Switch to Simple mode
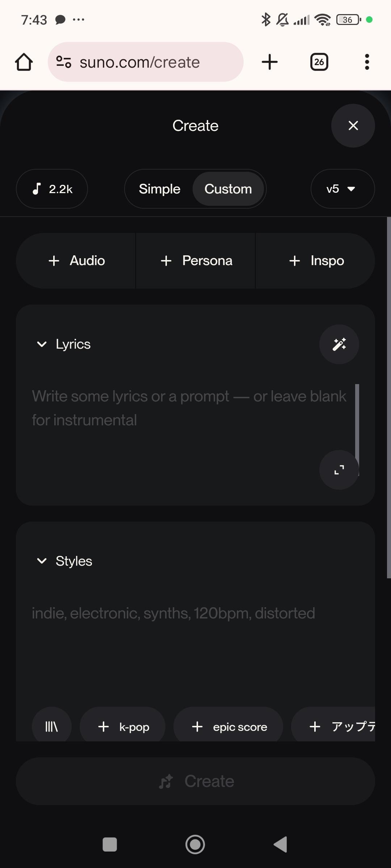Screen dimensions: 391x868 click(160, 189)
